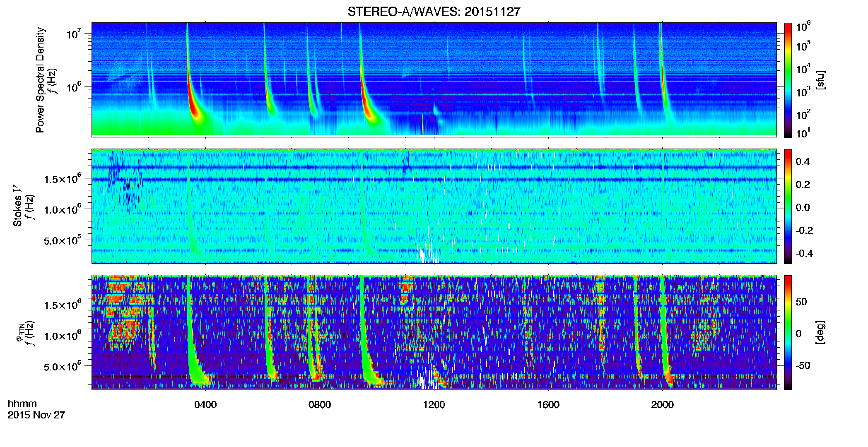Click 10^3 label on the sfu color bar
The width and height of the screenshot is (868, 447).
coord(803,91)
